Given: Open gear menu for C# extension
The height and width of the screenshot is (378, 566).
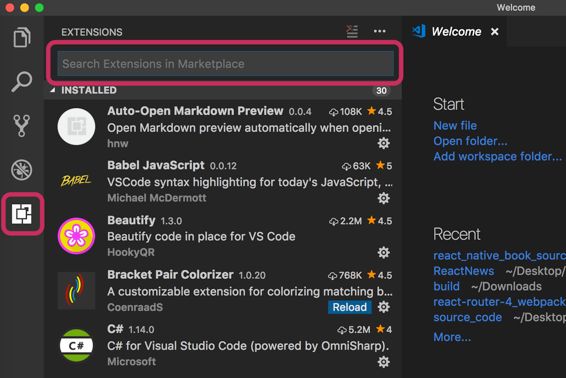Looking at the screenshot, I should (383, 362).
